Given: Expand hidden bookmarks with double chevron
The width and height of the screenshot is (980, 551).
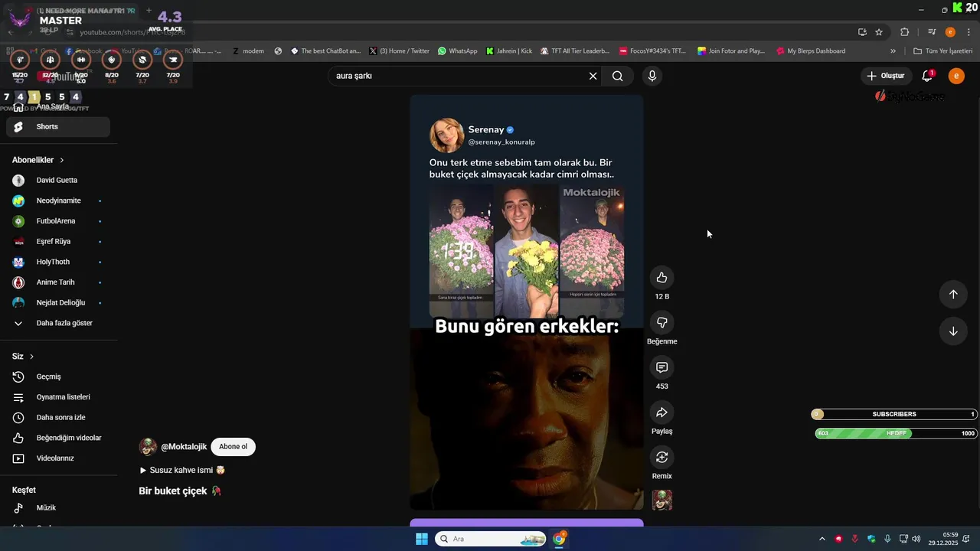Looking at the screenshot, I should [x=893, y=51].
